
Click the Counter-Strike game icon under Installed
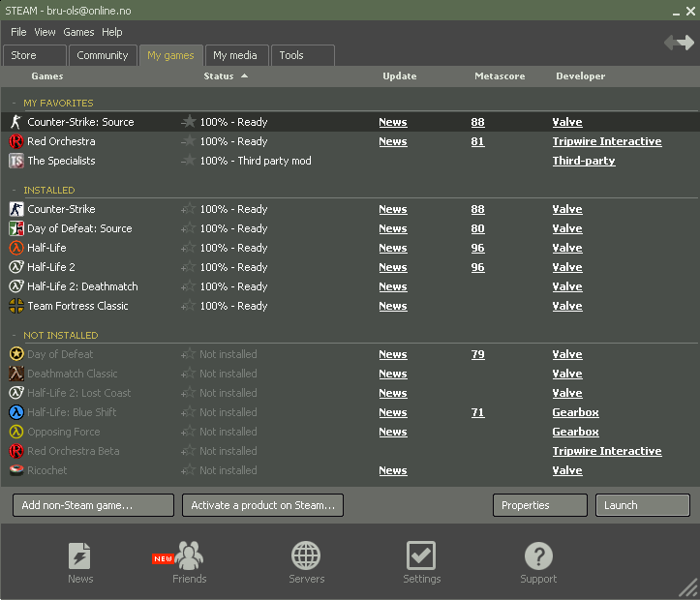click(x=16, y=209)
